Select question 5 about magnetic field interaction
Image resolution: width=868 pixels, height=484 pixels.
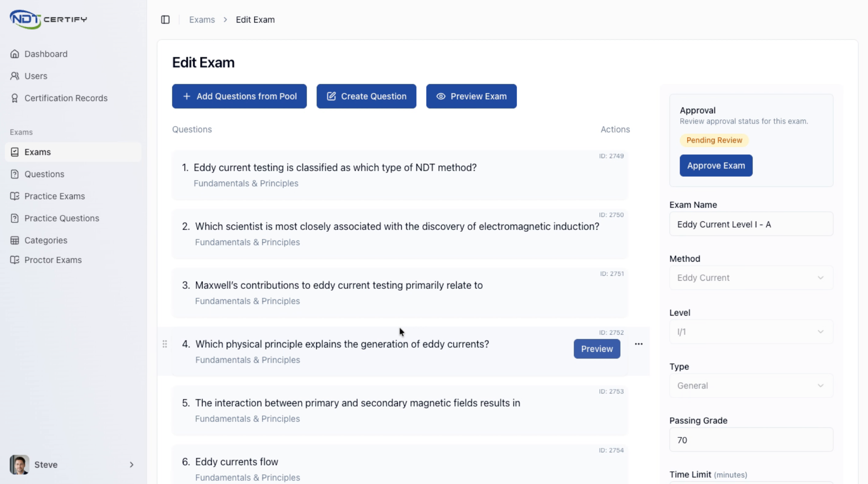coord(400,411)
